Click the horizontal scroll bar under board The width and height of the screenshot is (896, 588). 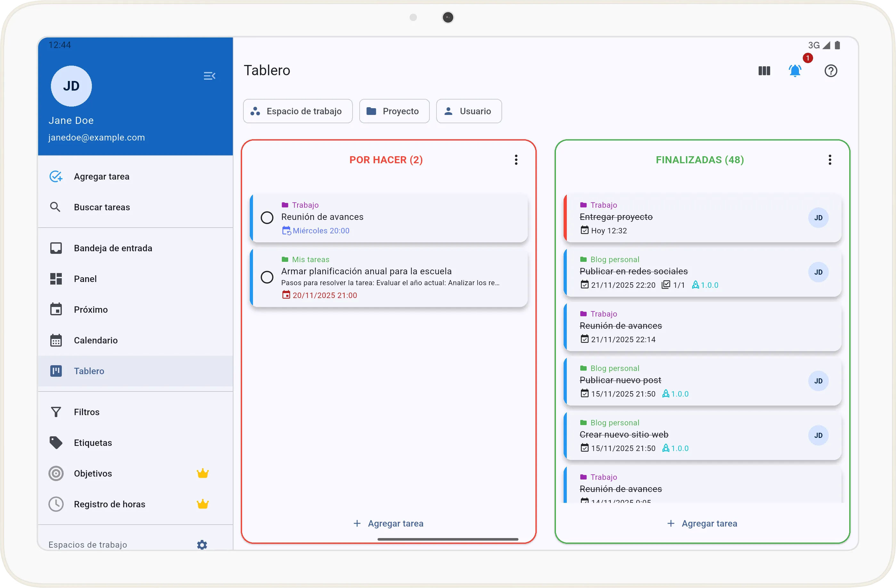coord(448,539)
